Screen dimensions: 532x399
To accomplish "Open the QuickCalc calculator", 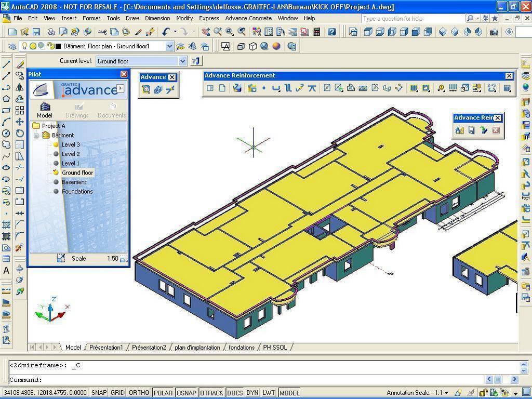I will point(316,32).
